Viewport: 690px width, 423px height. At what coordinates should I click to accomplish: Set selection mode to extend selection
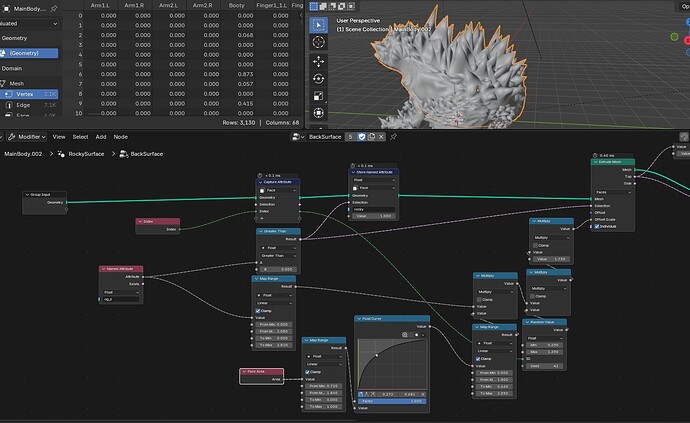pos(323,6)
